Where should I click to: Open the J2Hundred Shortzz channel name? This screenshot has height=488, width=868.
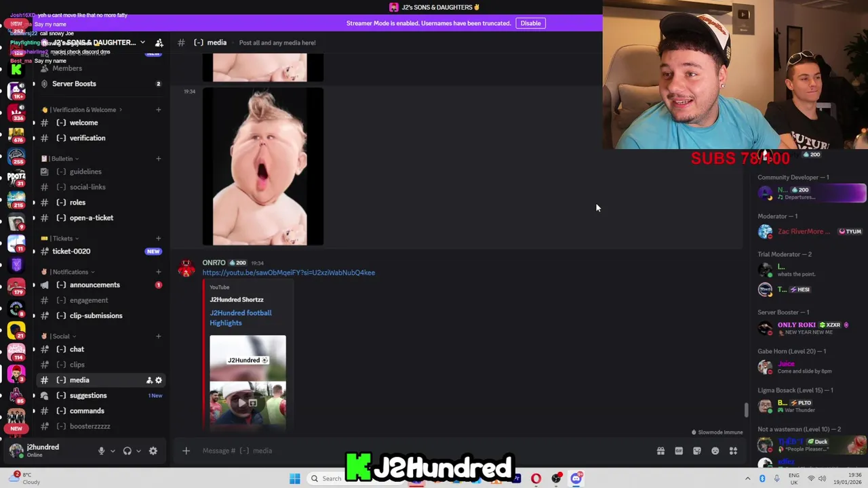click(x=237, y=300)
